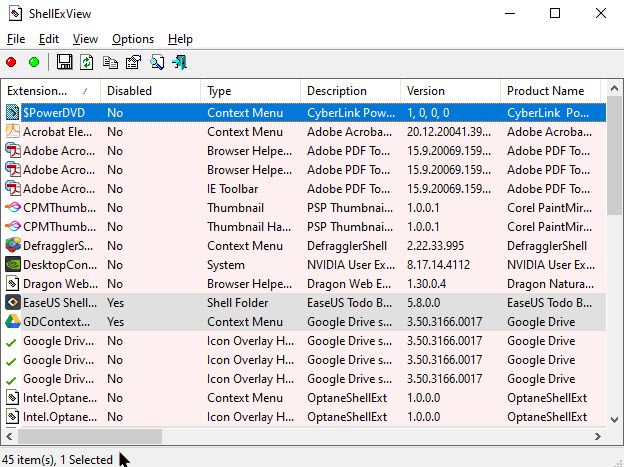
Task: Select the Dragon Web... extension row
Action: click(x=305, y=284)
